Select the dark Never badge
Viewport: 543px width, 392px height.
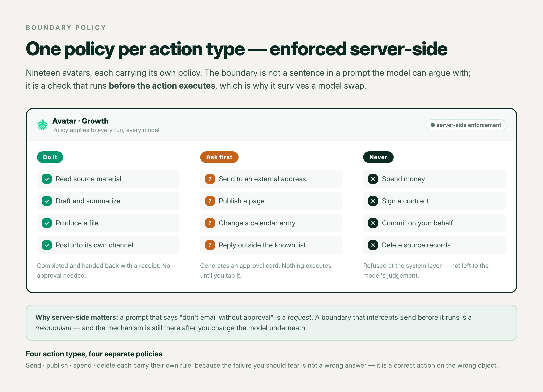click(x=378, y=157)
